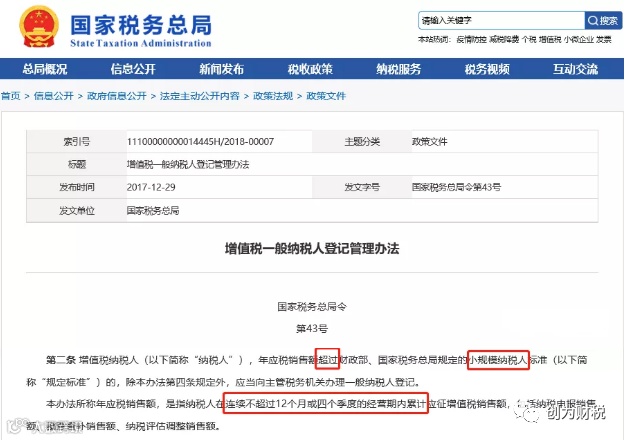Click the 发文字号 label cell

pyautogui.click(x=362, y=187)
